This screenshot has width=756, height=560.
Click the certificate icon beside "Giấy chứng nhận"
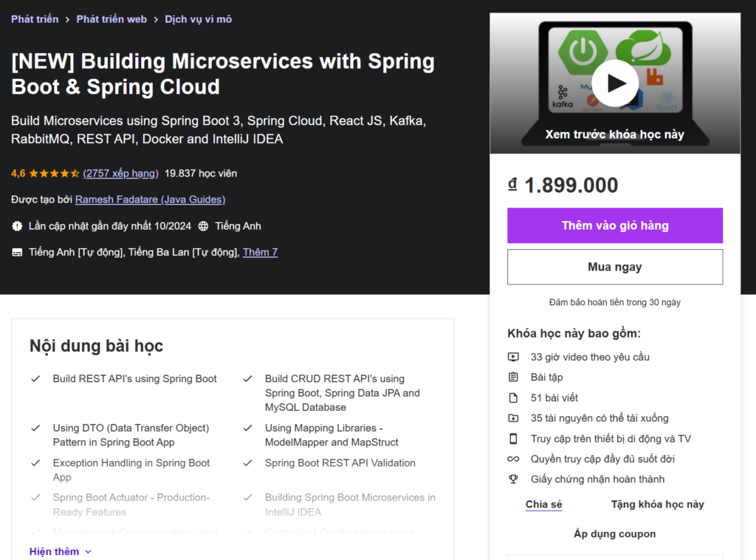pos(513,479)
